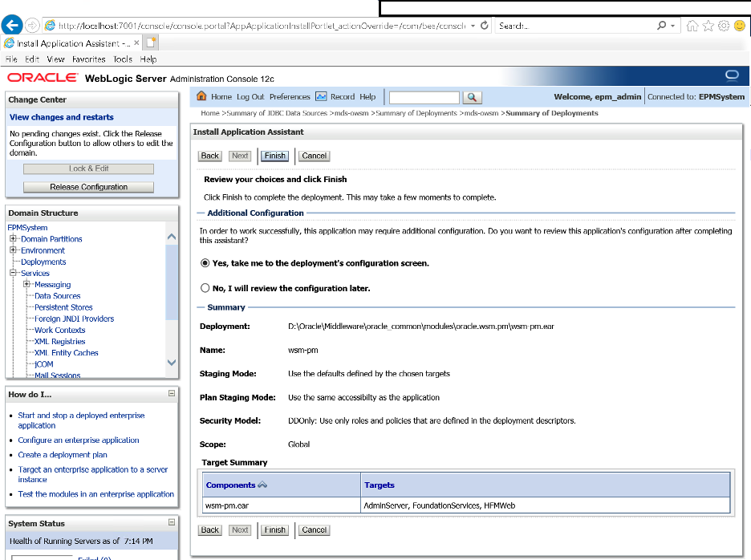Click the browser search magnifier icon

pos(661,26)
